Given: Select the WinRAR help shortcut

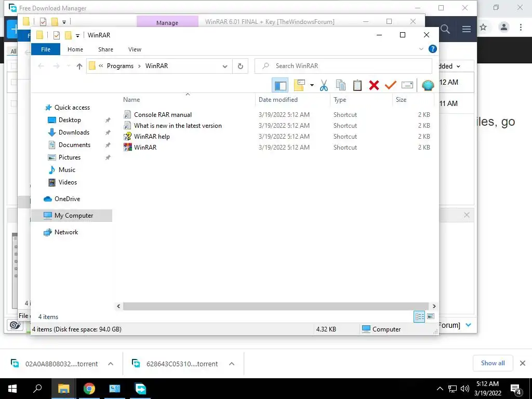Looking at the screenshot, I should [x=152, y=137].
